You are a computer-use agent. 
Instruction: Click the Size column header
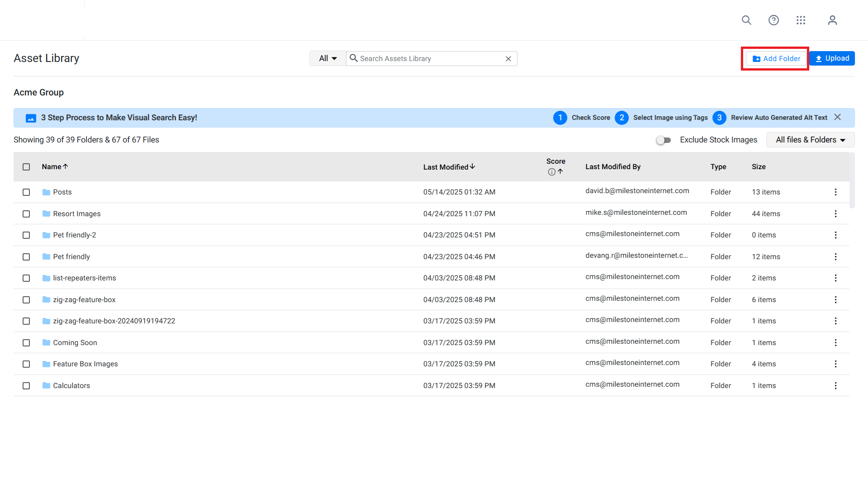pos(759,167)
